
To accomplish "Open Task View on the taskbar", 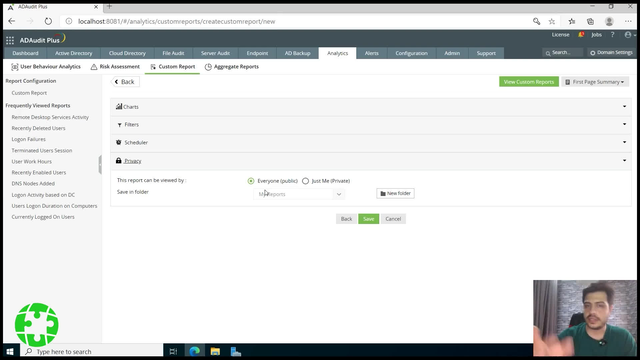I will pos(173,351).
